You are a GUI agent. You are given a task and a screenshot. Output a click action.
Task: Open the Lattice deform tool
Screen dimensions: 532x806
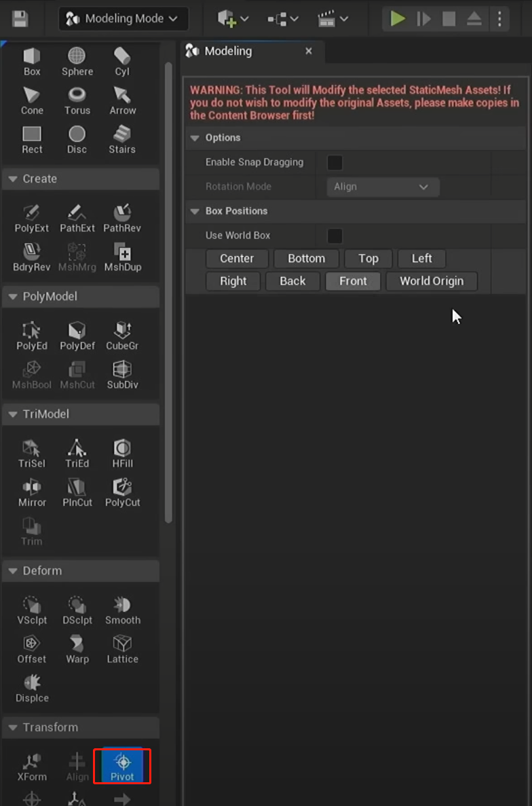point(122,650)
